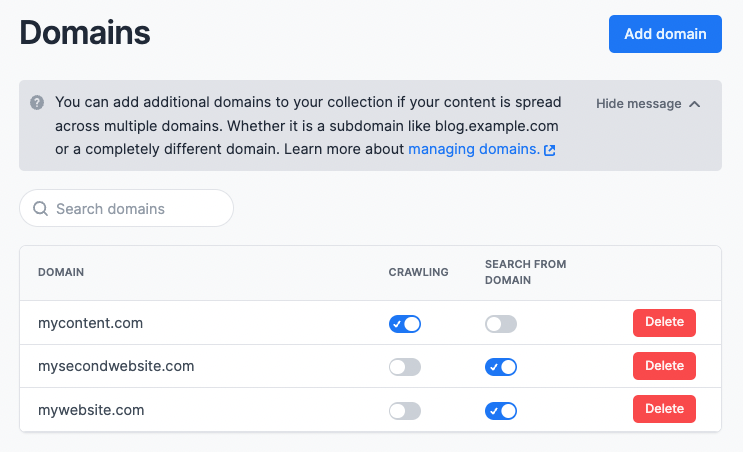This screenshot has width=743, height=452.
Task: Open the managing domains link
Action: pyautogui.click(x=474, y=149)
